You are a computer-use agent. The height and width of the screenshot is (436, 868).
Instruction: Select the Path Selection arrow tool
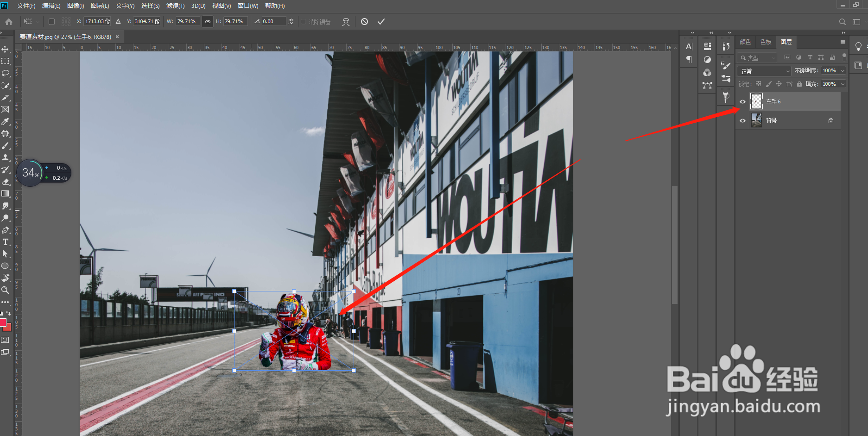point(6,254)
